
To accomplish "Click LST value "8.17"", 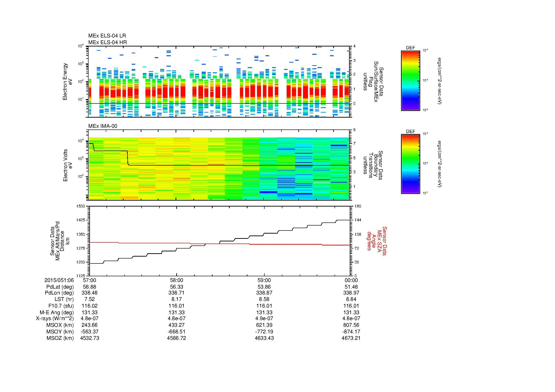I will 177,299.
